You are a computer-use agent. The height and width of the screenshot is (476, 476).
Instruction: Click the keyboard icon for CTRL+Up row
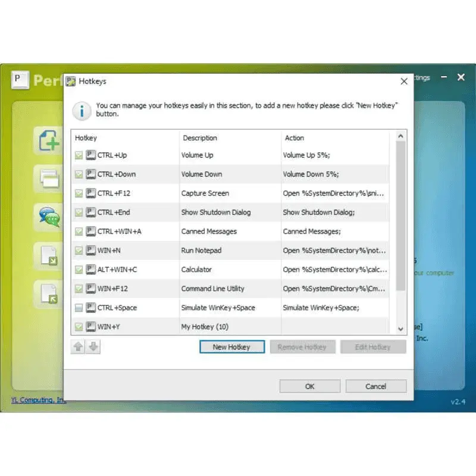[90, 155]
